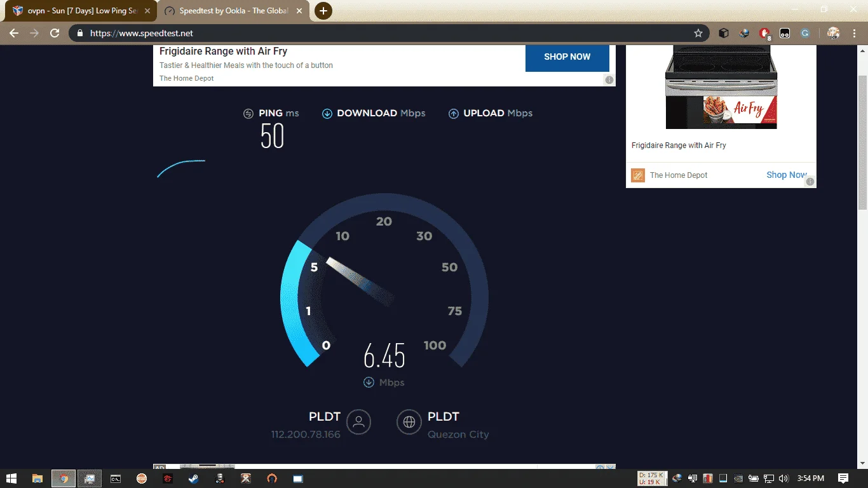The image size is (868, 488).
Task: Click Shop Now link in sidebar ad
Action: (786, 175)
